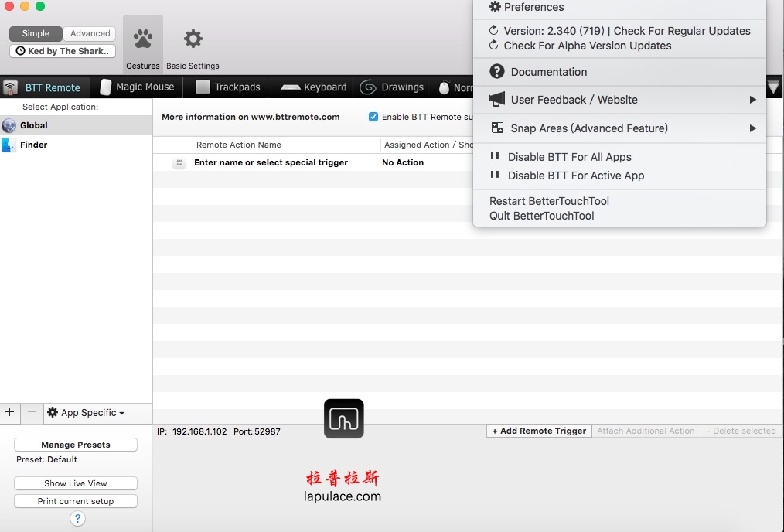This screenshot has height=532, width=784.
Task: Click the 'No Action' cell
Action: tap(403, 162)
